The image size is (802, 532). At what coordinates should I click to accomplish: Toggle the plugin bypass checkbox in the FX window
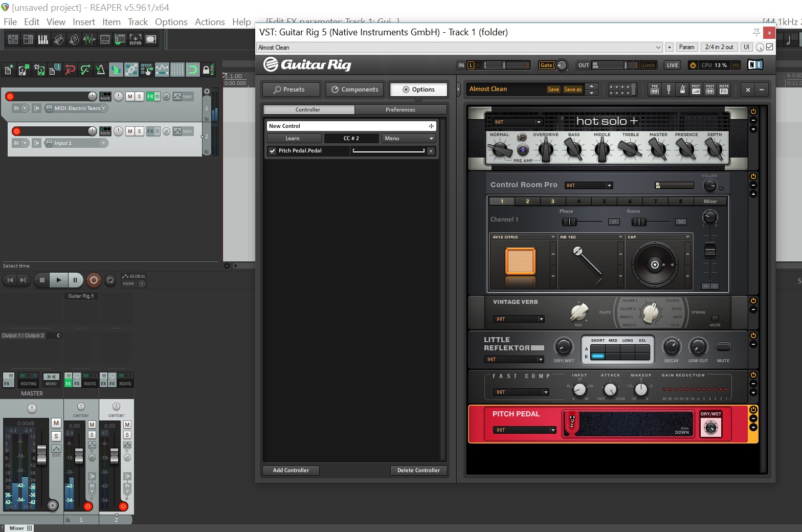pos(770,47)
